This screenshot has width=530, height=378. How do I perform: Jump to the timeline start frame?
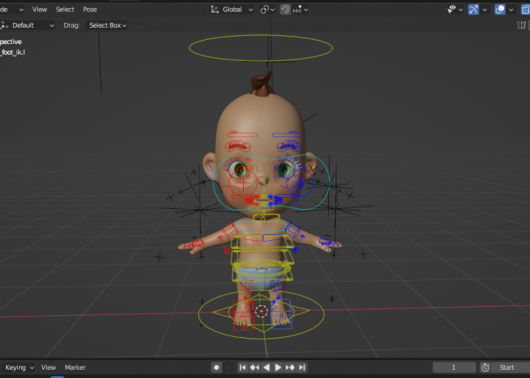click(243, 368)
